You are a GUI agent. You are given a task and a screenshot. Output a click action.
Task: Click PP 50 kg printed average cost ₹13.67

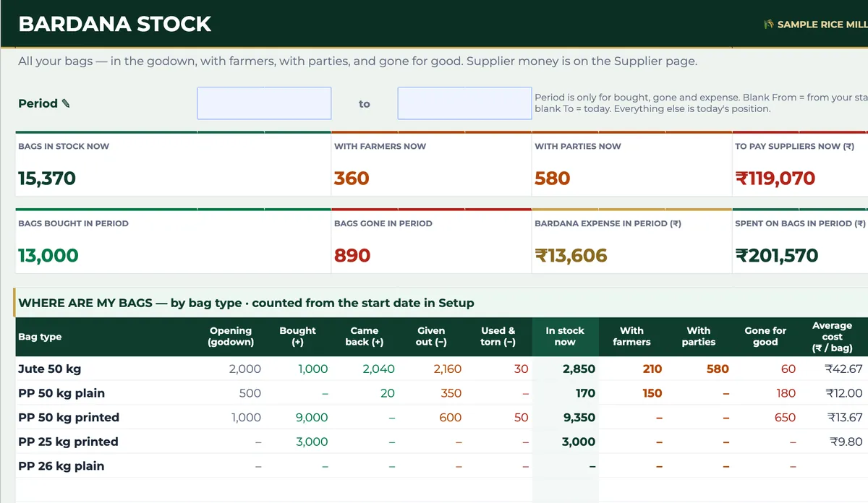coord(843,418)
